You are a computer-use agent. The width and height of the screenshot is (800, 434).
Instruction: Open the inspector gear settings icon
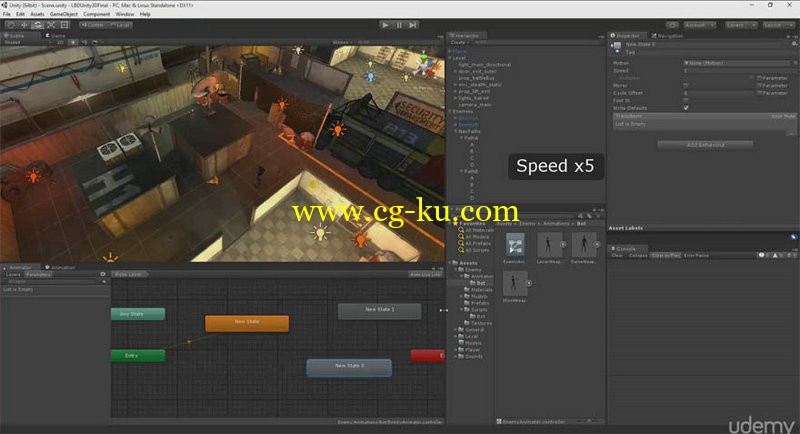tap(794, 44)
